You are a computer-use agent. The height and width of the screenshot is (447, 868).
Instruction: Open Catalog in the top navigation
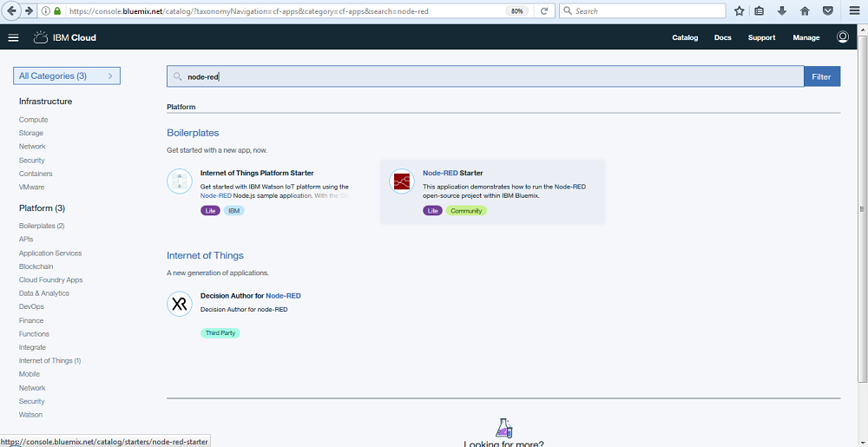[x=685, y=37]
